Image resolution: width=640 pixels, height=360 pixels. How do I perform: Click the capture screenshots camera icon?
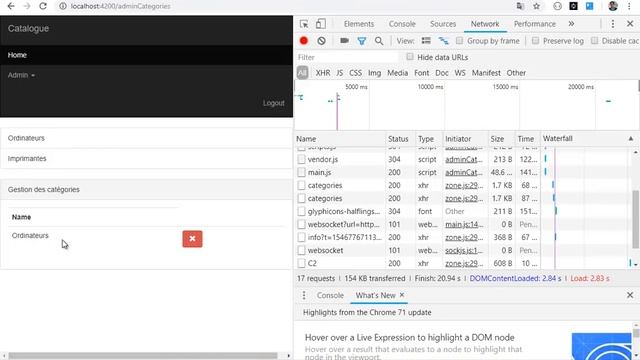344,41
